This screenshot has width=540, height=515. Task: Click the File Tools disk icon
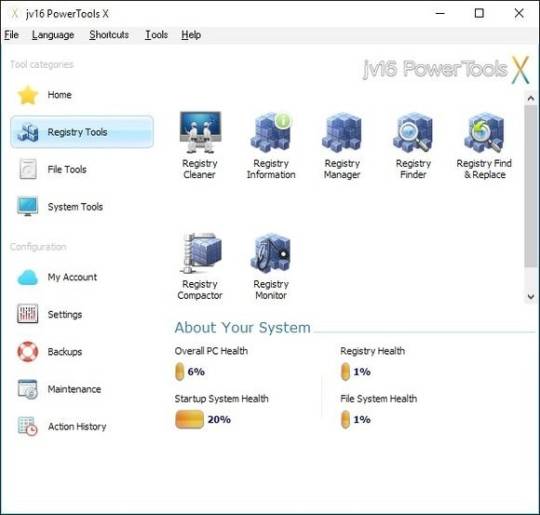tap(28, 169)
